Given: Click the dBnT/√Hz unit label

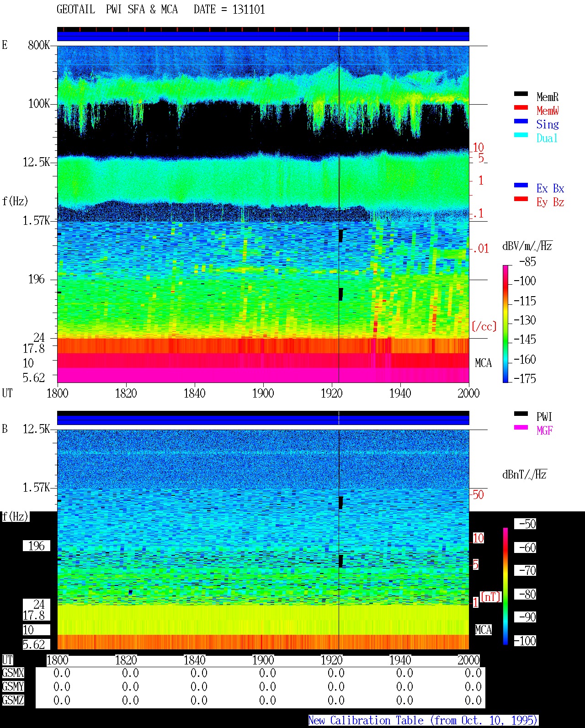Looking at the screenshot, I should [x=524, y=474].
